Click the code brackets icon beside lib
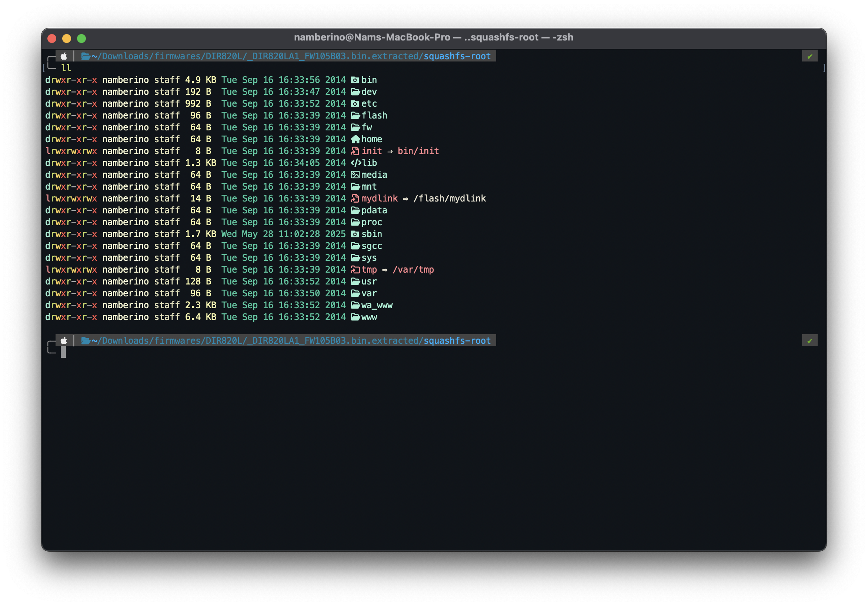Screen dimensions: 868x606 click(356, 163)
